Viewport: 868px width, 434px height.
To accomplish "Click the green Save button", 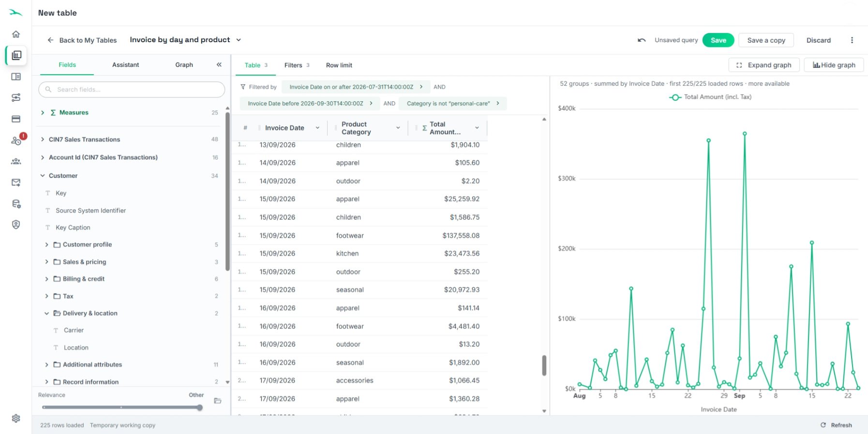I will pyautogui.click(x=718, y=40).
